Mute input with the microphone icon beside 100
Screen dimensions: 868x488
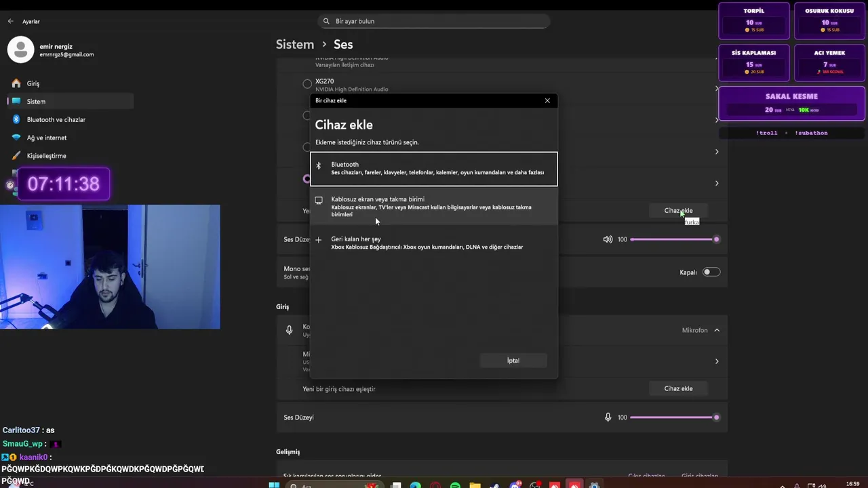(608, 417)
